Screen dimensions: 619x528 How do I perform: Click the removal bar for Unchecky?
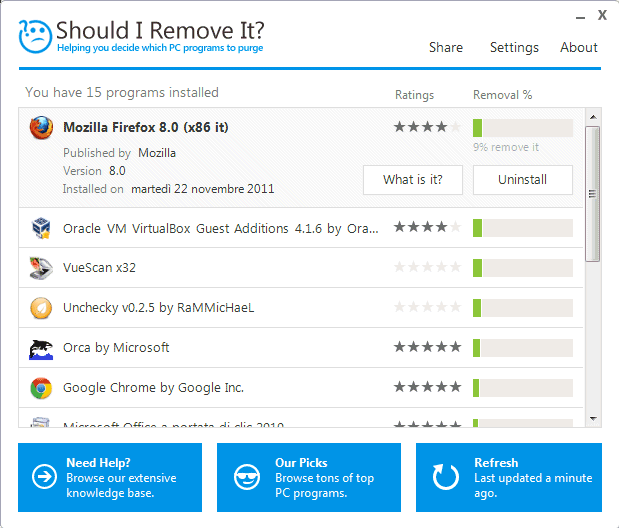(523, 308)
